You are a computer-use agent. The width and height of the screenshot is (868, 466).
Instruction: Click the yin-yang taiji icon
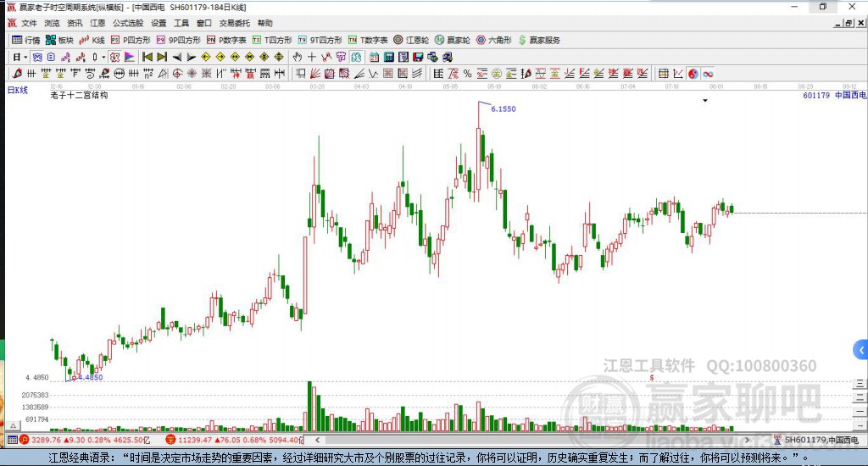pos(693,74)
